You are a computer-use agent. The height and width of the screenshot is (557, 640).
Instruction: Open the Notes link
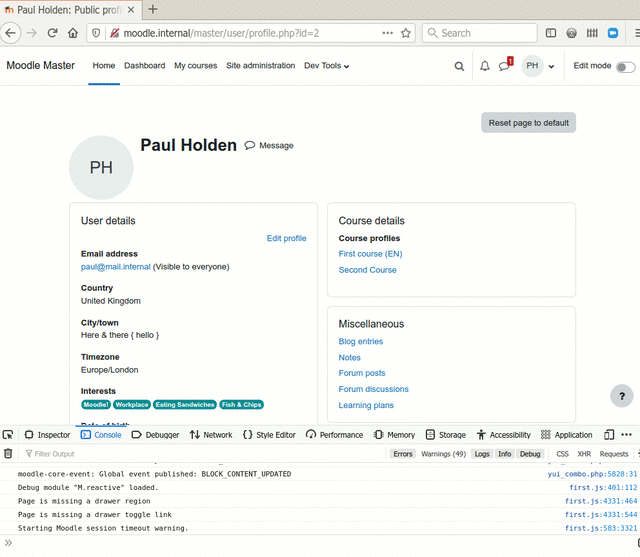click(x=349, y=357)
